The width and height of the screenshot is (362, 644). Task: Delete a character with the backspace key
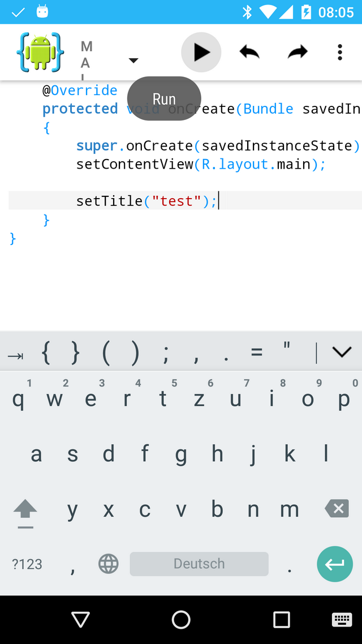(x=337, y=508)
